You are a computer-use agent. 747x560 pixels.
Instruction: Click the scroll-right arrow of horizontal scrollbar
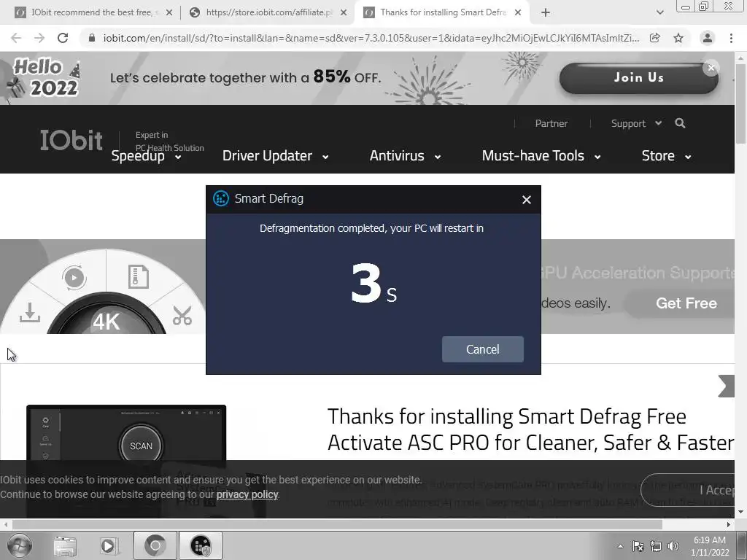[729, 524]
